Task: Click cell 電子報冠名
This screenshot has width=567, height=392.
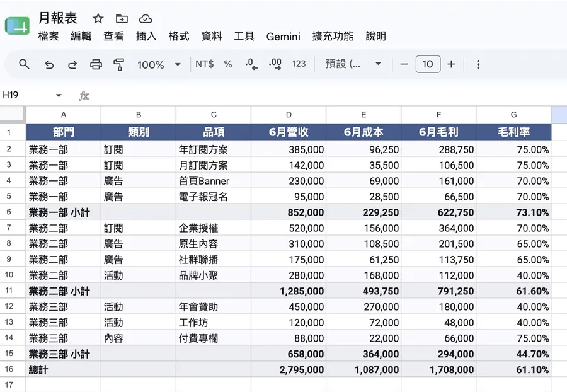Action: pos(214,197)
